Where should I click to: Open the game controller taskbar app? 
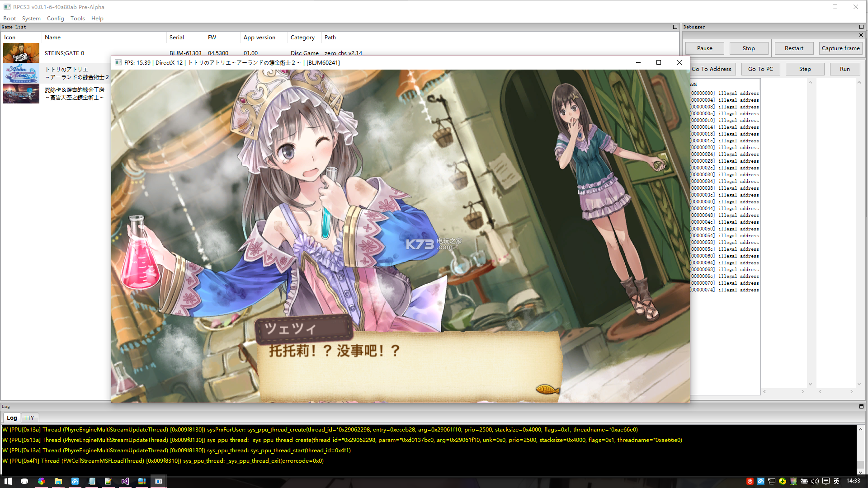pyautogui.click(x=24, y=481)
